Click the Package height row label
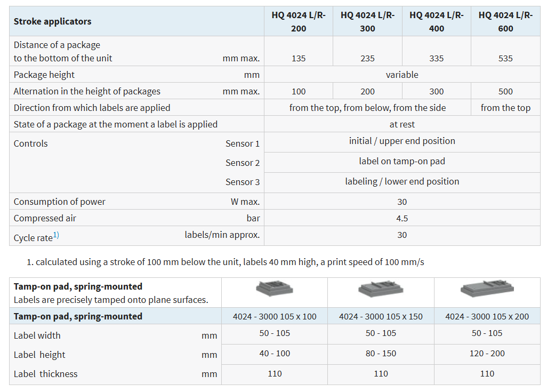Screen dimensions: 547x392 coord(44,75)
